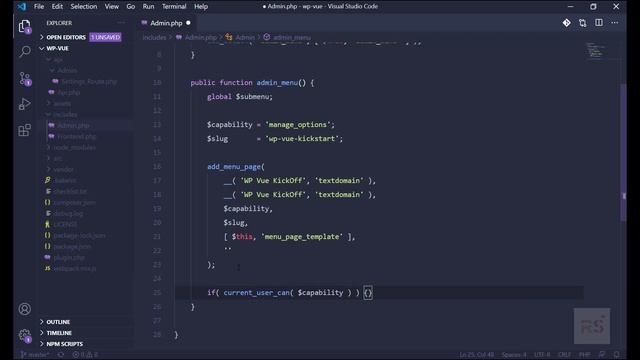Open the LICENSE file
Screen dimensions: 640x360
click(65, 224)
